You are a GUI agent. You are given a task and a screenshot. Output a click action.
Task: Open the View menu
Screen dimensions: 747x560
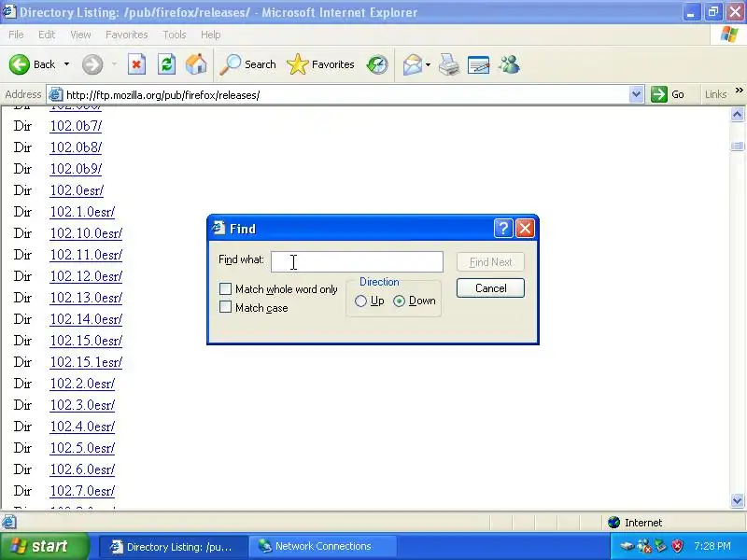(80, 35)
